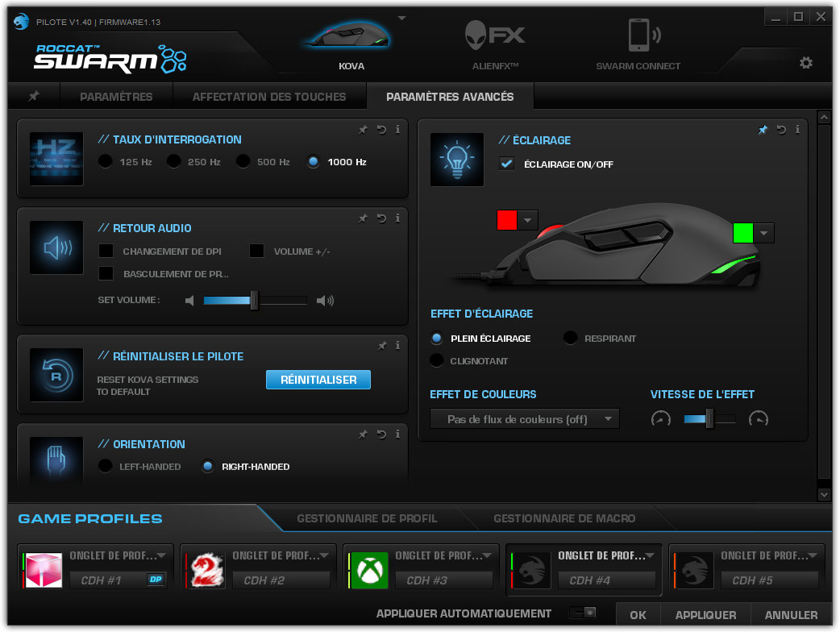Select 125 Hz polling rate

click(x=106, y=161)
